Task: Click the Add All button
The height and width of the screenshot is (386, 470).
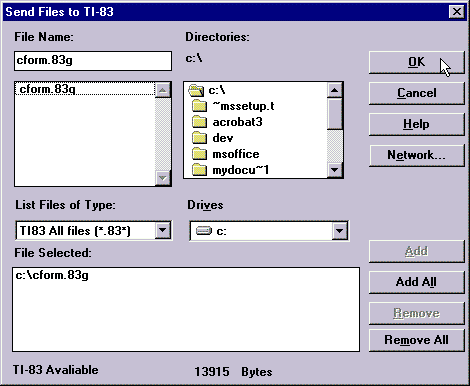Action: [x=416, y=282]
